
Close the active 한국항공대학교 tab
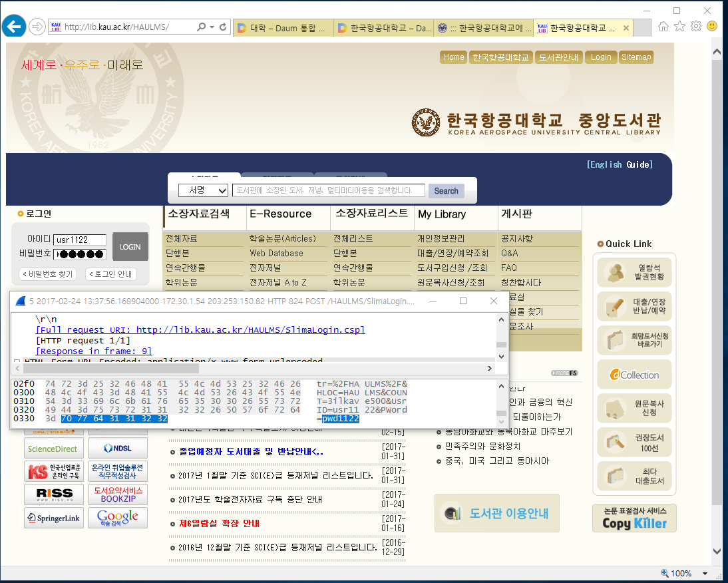coord(626,28)
